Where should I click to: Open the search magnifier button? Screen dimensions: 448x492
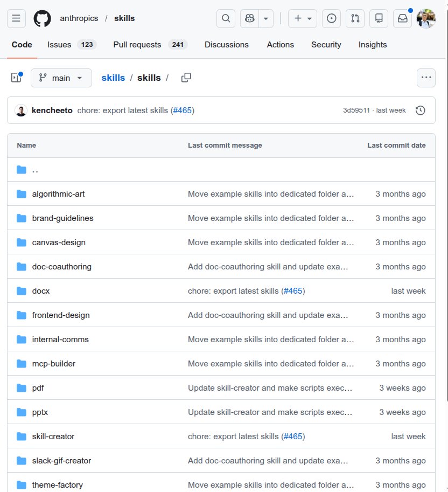click(226, 18)
